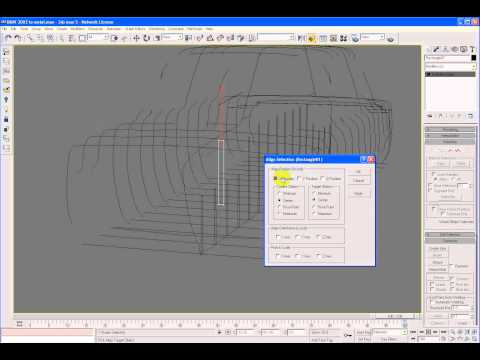Click the time slider thumb
This screenshot has height=360, width=480.
point(395,315)
